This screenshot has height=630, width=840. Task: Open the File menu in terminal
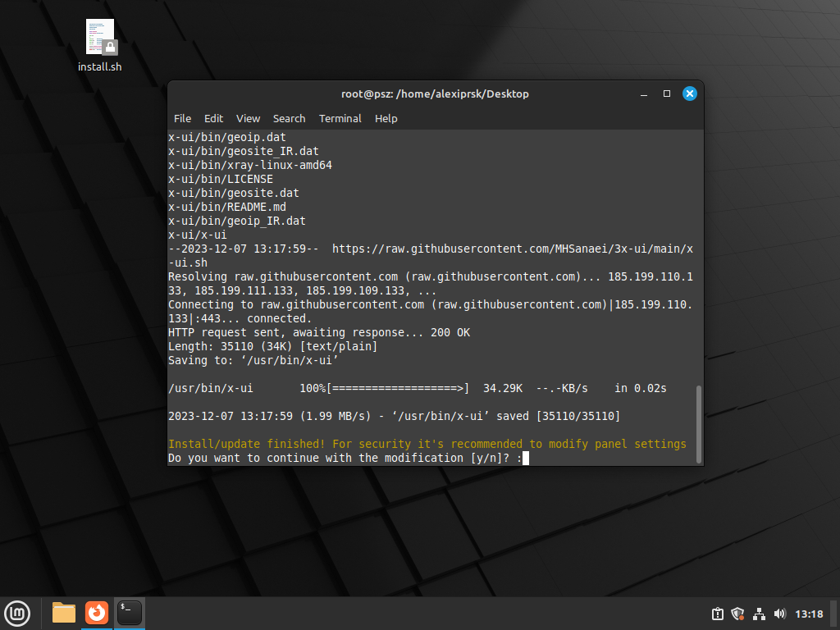pos(182,118)
